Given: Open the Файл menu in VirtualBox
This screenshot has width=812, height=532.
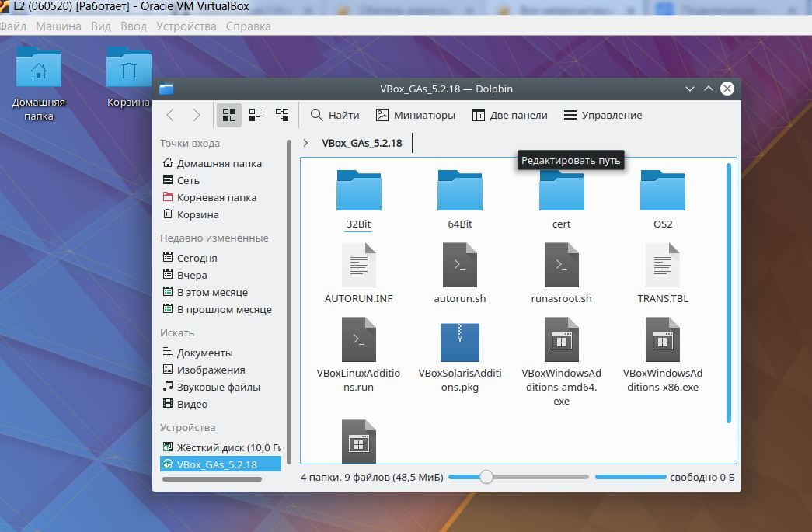Looking at the screenshot, I should [13, 26].
